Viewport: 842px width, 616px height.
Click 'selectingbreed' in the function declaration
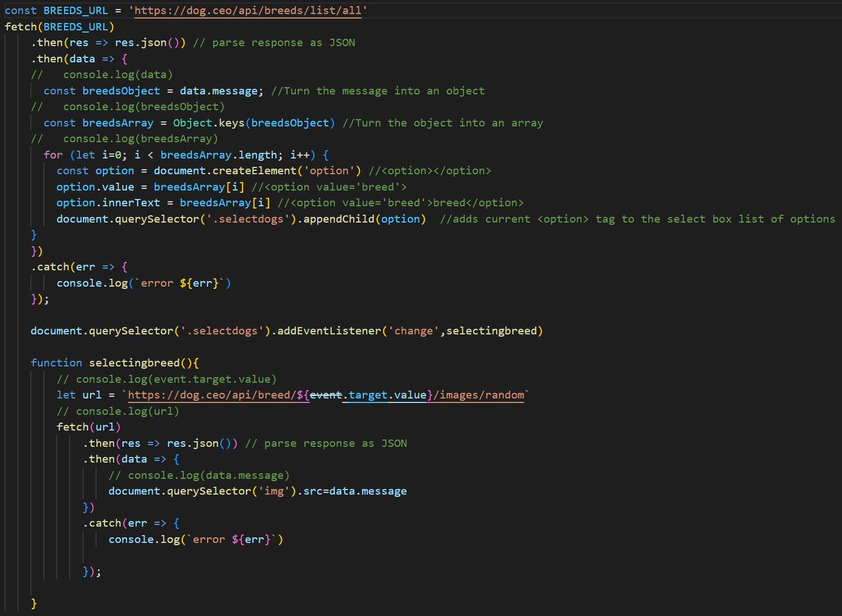[x=134, y=363]
